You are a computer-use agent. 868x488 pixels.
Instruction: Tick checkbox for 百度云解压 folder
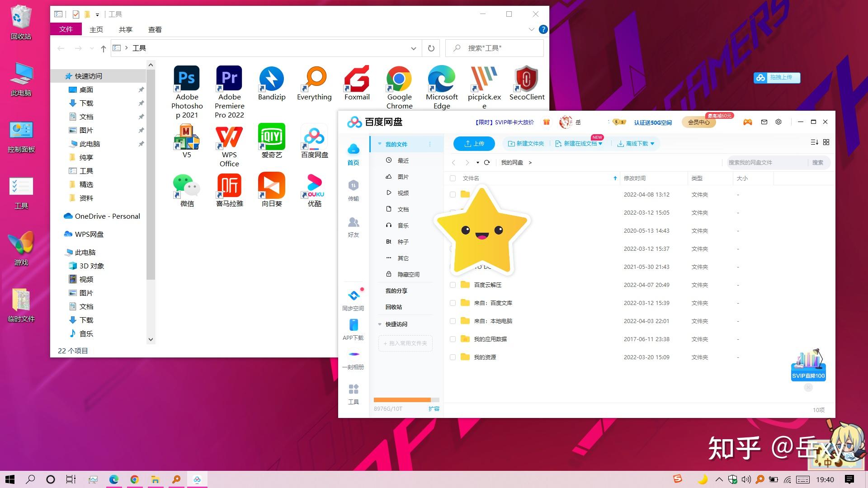click(x=453, y=285)
